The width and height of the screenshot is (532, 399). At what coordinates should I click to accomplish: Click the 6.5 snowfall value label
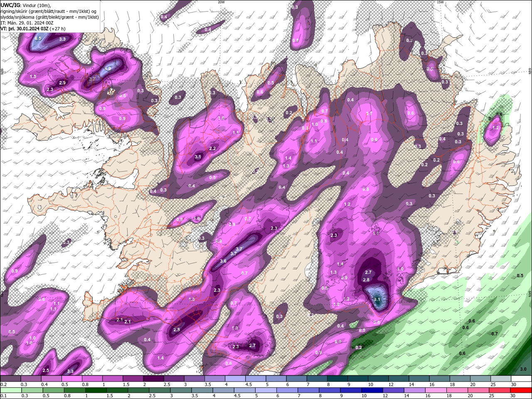point(38,38)
